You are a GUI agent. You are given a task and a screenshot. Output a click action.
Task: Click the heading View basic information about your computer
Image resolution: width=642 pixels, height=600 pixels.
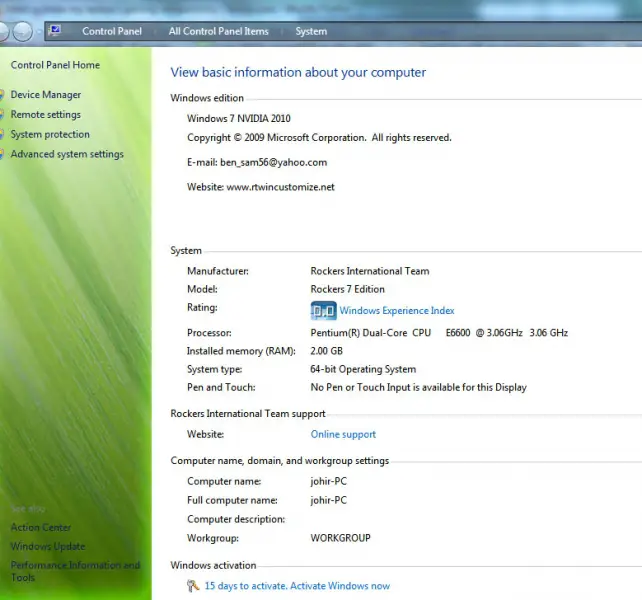click(x=298, y=72)
